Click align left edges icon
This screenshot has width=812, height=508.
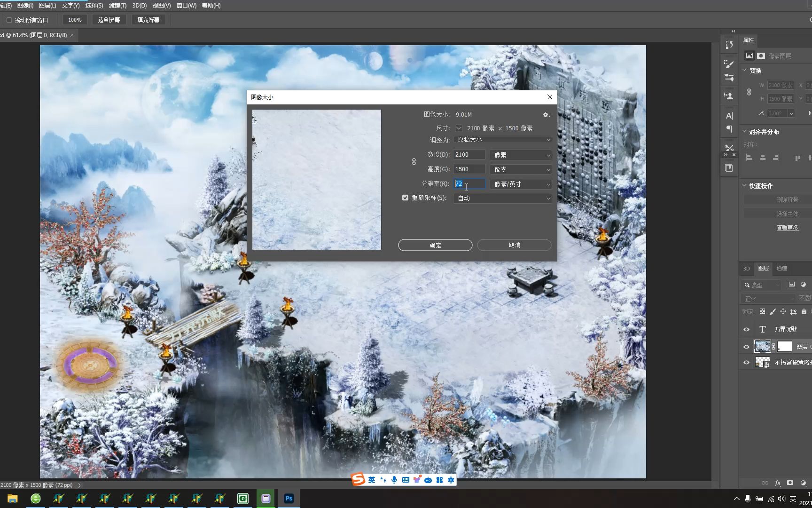(x=749, y=158)
